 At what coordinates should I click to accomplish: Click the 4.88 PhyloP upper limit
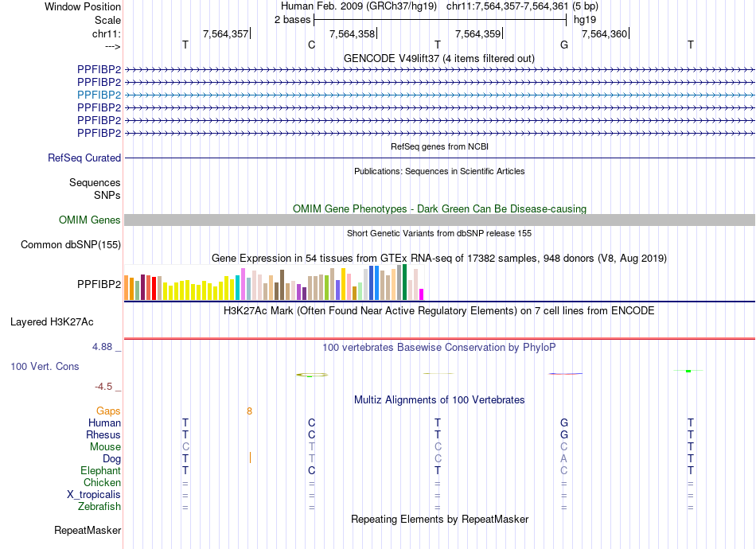tap(102, 347)
